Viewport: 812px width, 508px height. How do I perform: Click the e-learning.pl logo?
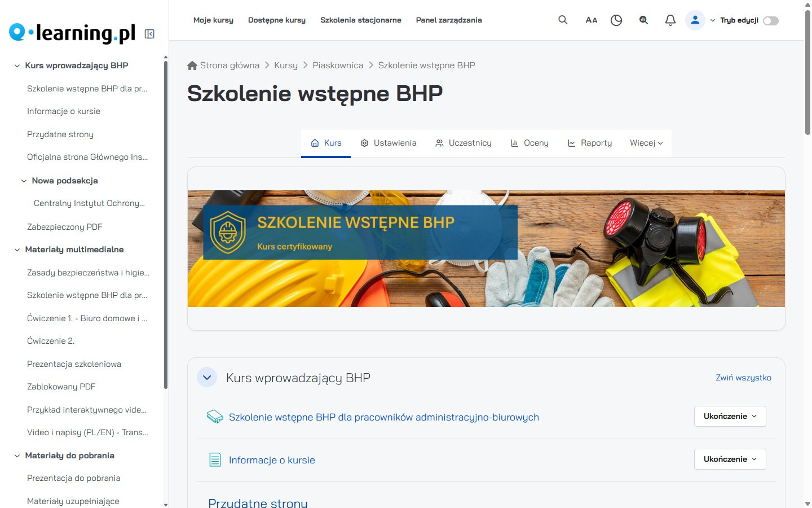(x=72, y=33)
